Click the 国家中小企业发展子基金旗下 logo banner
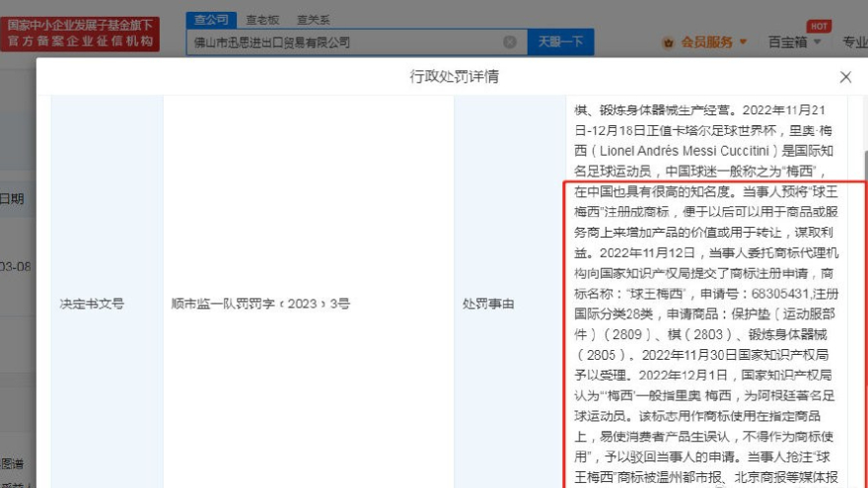 point(81,25)
